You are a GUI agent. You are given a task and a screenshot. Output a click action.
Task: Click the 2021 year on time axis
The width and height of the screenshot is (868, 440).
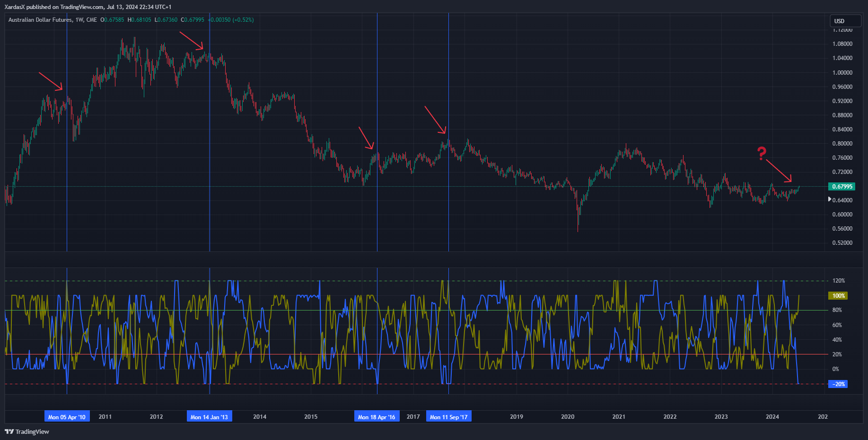pyautogui.click(x=619, y=417)
